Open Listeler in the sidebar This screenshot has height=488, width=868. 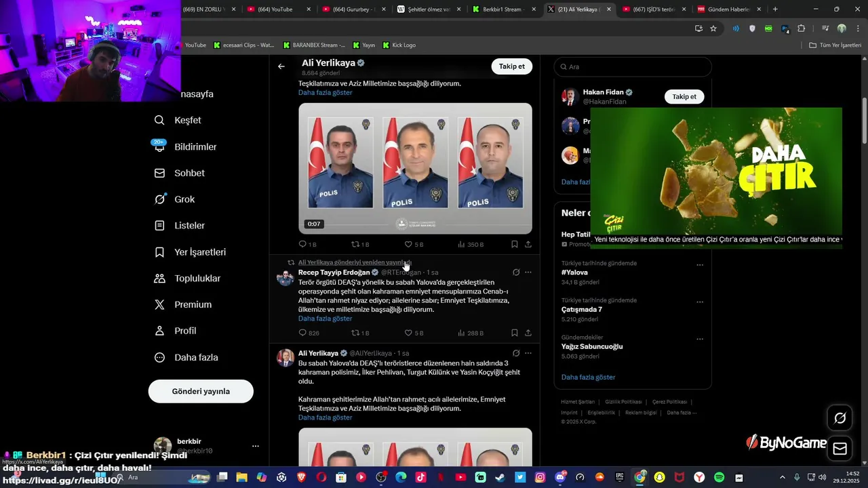click(179, 226)
